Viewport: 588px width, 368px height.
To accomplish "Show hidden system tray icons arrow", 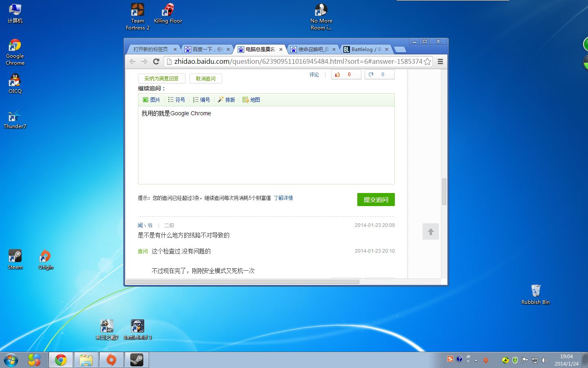I will pos(476,360).
